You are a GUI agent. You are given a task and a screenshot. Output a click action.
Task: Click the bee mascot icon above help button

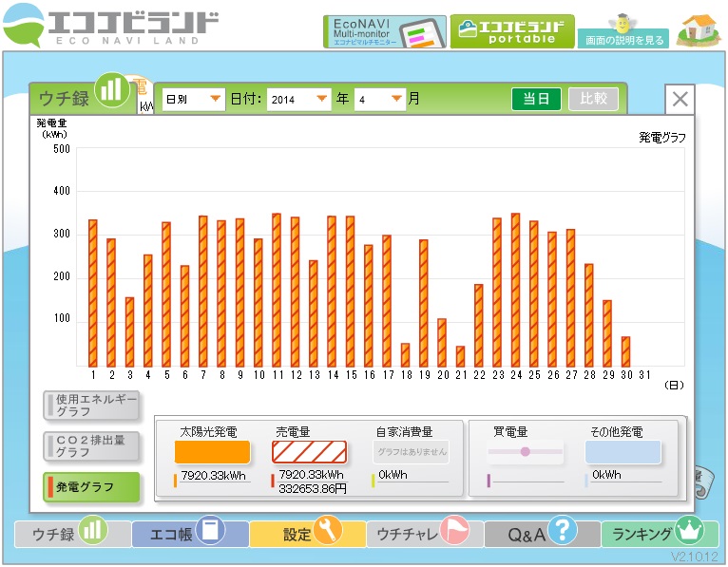623,23
